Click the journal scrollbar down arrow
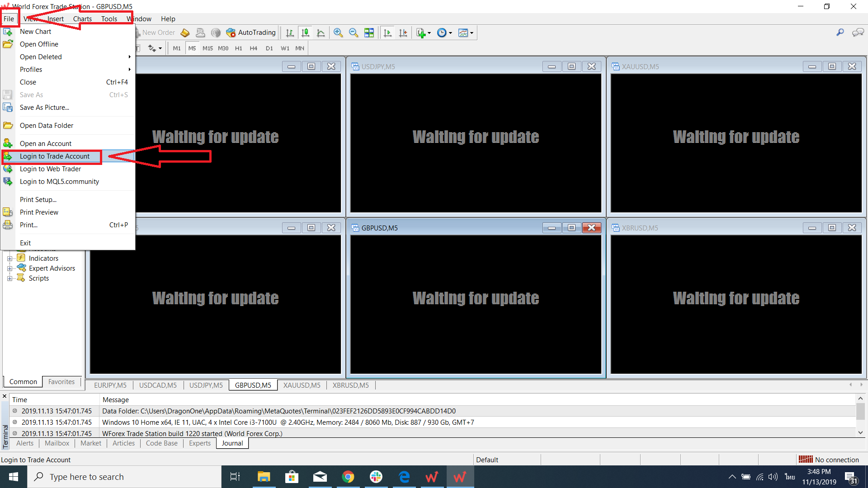The height and width of the screenshot is (488, 868). click(860, 433)
